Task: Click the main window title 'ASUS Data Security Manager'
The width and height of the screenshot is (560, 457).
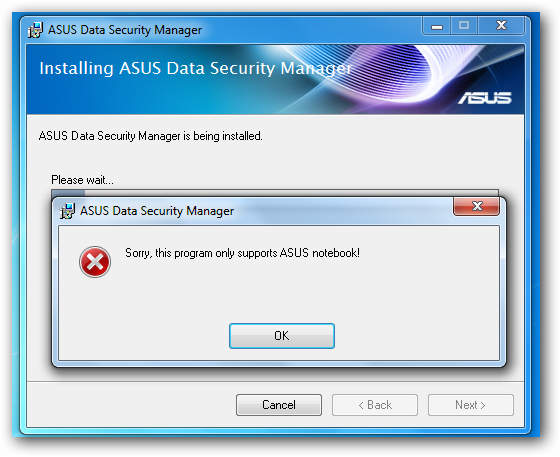Action: pos(125,30)
